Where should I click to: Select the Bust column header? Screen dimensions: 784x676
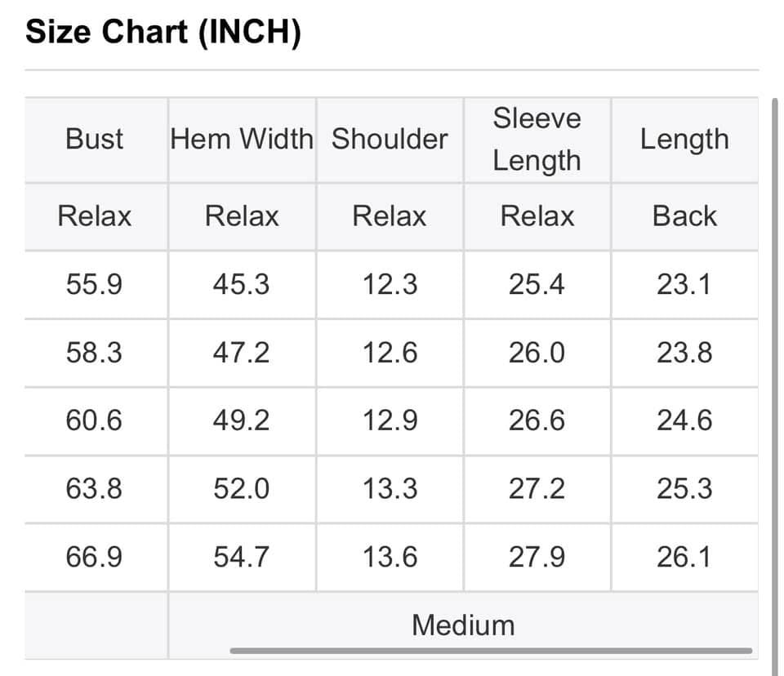click(x=94, y=139)
